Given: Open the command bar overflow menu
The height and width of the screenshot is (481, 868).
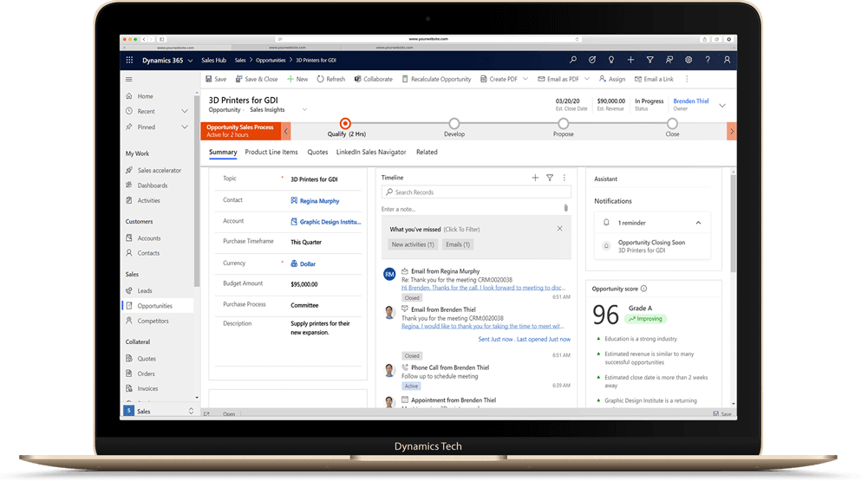Looking at the screenshot, I should coord(687,79).
